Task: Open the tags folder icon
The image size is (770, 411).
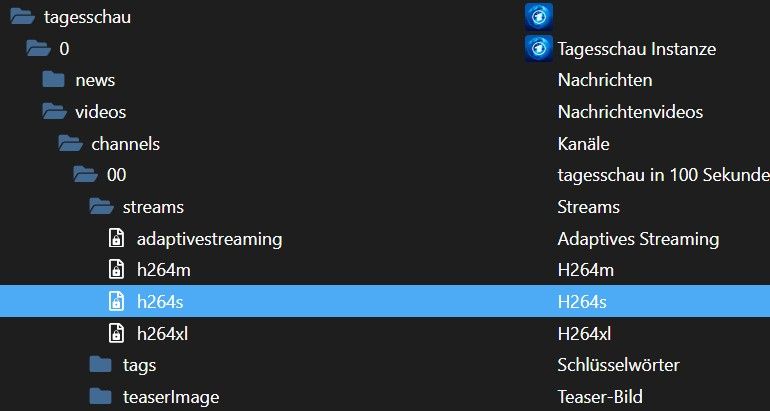Action: click(101, 365)
